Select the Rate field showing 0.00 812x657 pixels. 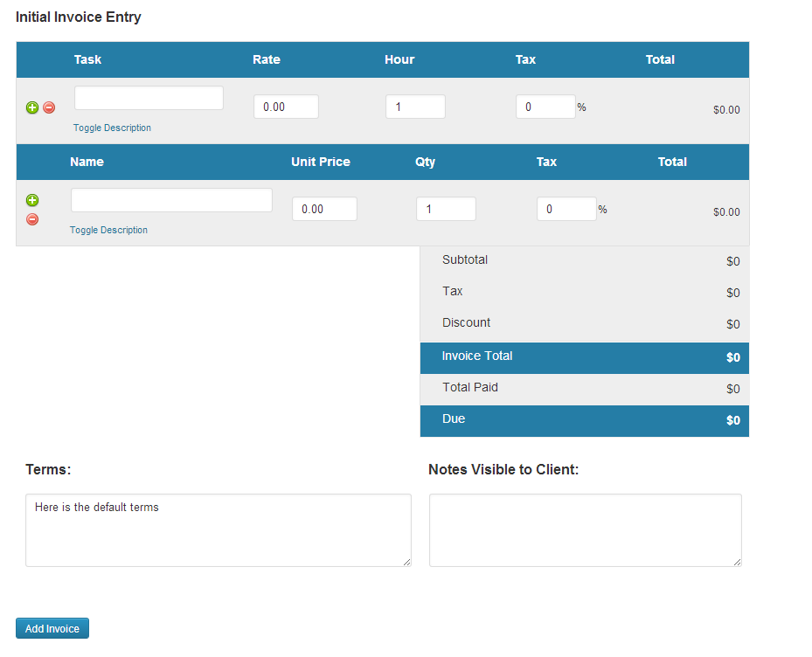click(x=284, y=106)
